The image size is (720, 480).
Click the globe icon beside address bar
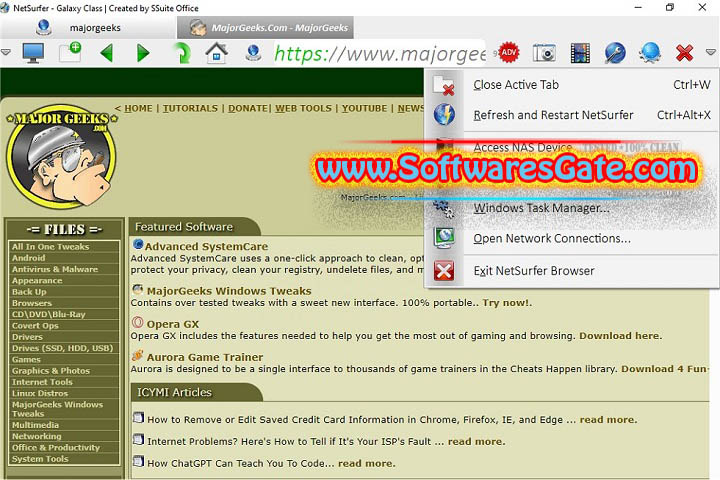253,53
